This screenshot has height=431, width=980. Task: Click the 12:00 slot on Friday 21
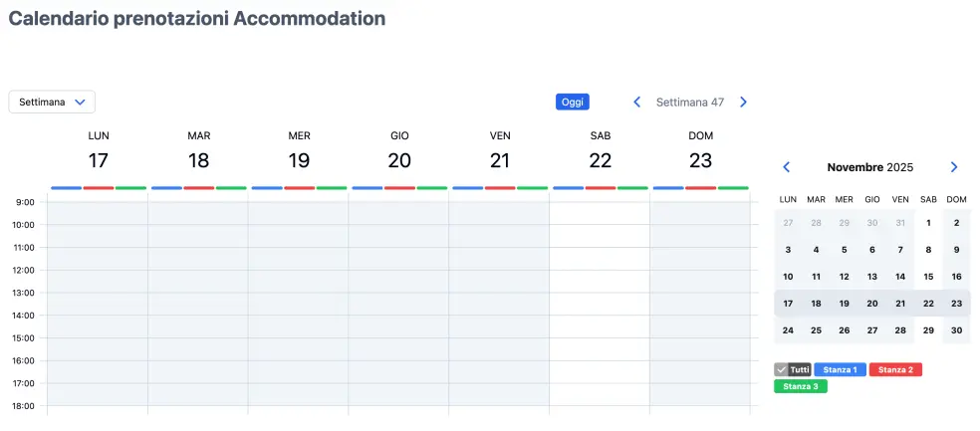tap(499, 281)
